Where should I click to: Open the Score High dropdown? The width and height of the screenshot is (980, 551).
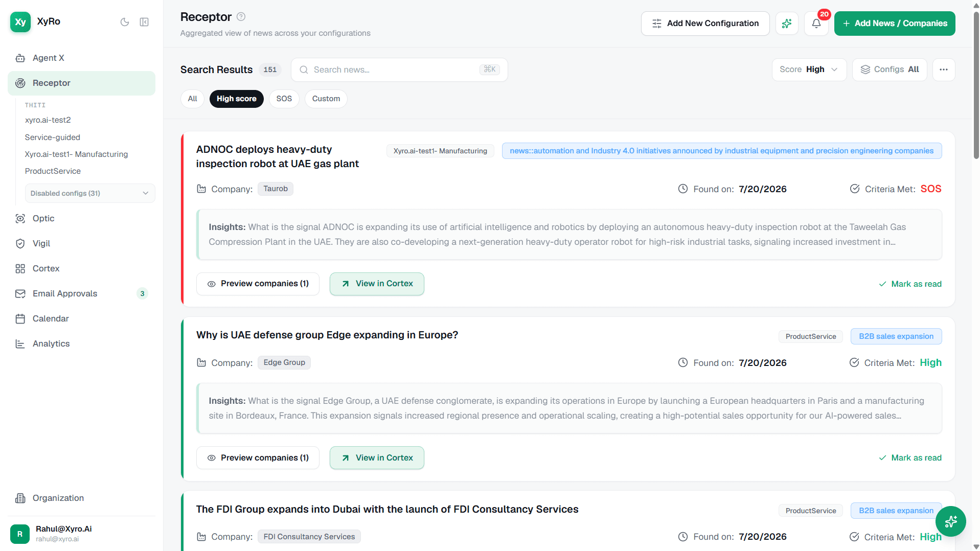click(809, 70)
